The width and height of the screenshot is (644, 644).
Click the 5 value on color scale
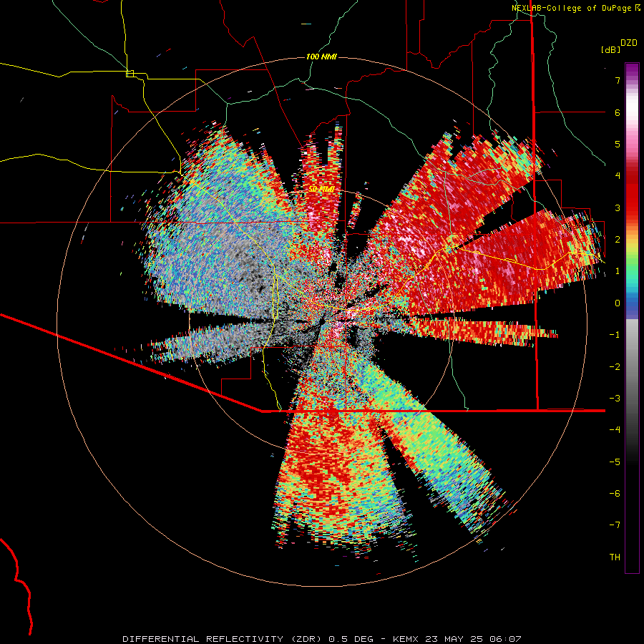coord(618,144)
